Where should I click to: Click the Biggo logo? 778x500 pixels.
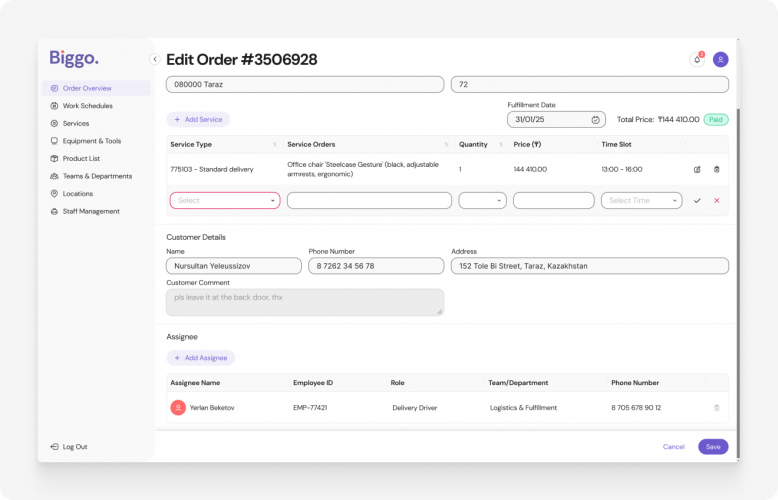[74, 59]
